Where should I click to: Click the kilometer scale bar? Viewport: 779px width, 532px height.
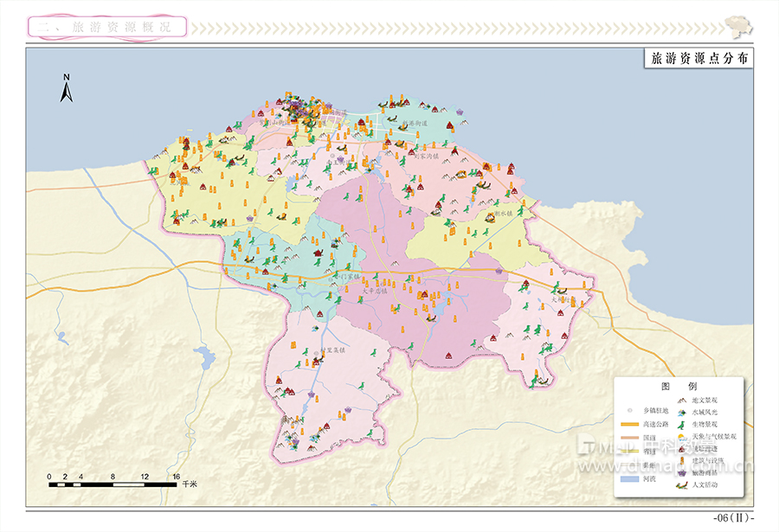tap(113, 484)
